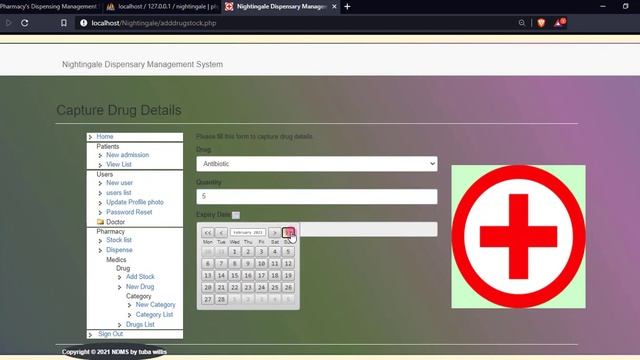This screenshot has width=640, height=360.
Task: Click the red cross medical image
Action: click(518, 236)
